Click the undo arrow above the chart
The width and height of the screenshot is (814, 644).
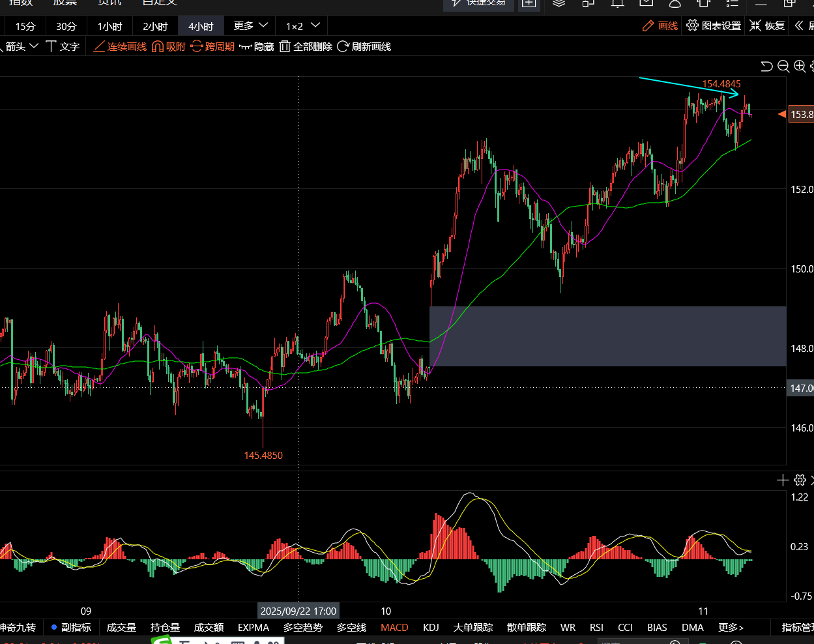(767, 66)
